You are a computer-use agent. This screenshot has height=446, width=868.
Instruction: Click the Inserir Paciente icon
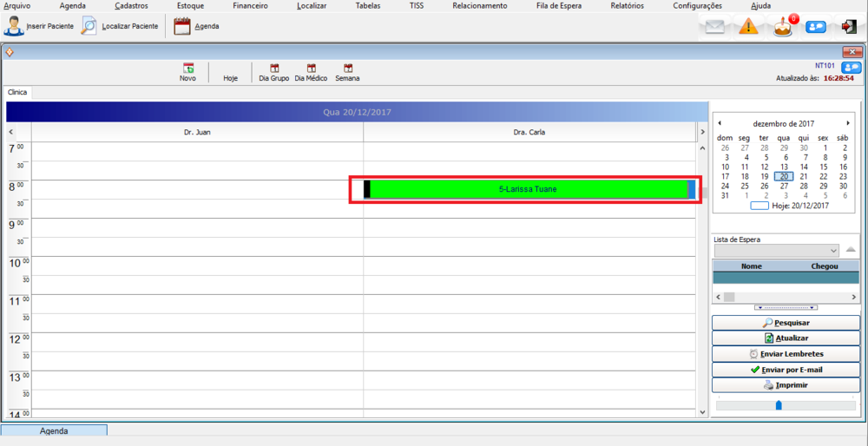click(x=14, y=26)
